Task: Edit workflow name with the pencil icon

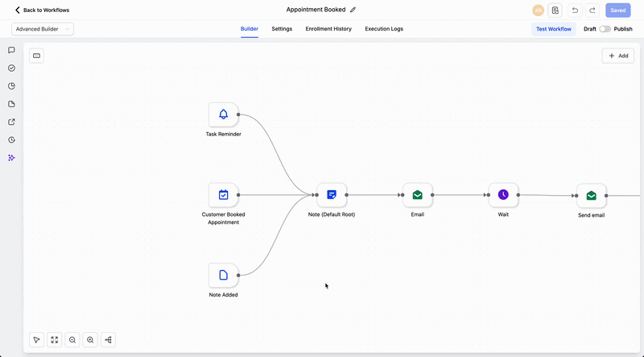Action: pos(353,10)
